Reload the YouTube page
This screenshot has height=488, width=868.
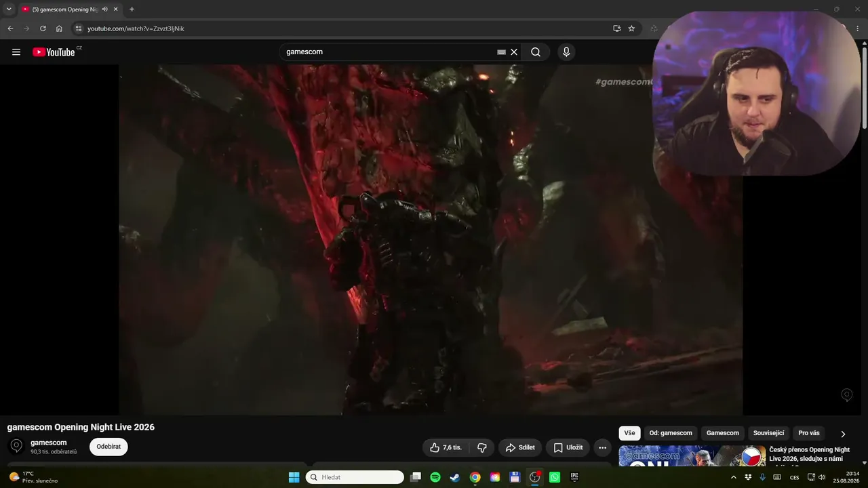click(x=43, y=28)
